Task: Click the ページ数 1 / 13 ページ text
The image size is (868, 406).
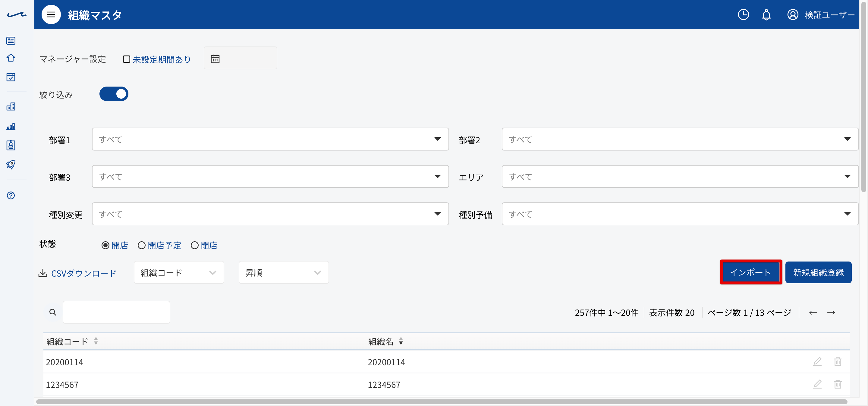Action: tap(749, 312)
